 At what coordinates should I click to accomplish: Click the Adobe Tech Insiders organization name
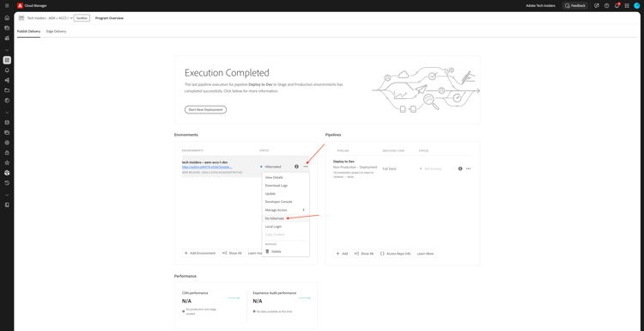pos(541,6)
